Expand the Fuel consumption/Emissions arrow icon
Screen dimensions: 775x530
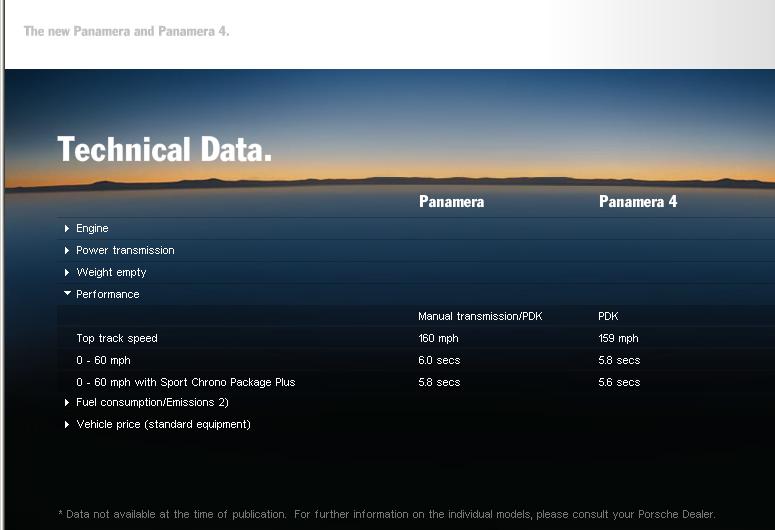[x=67, y=402]
